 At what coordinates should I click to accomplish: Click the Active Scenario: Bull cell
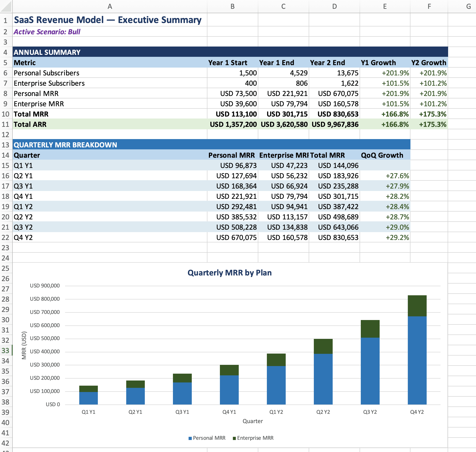click(x=47, y=32)
